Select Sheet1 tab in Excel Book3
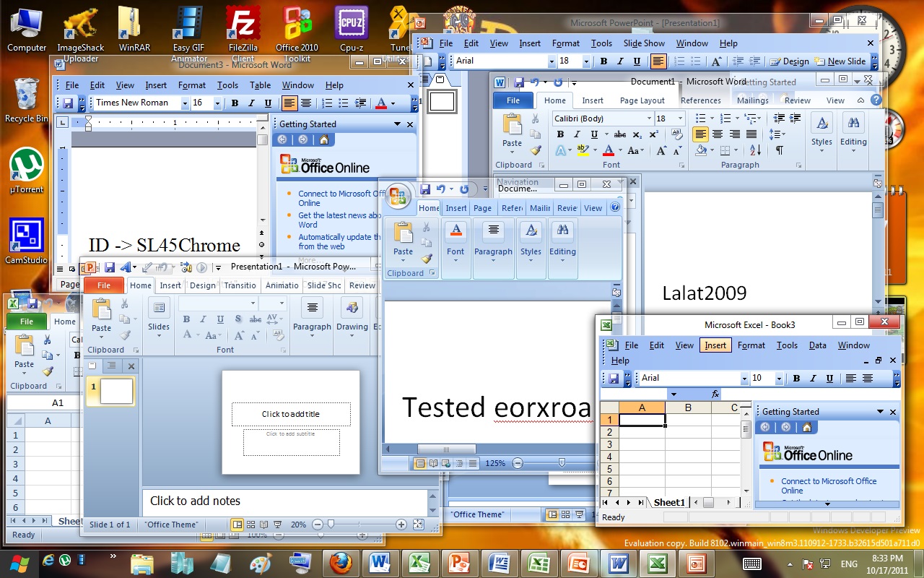Image resolution: width=924 pixels, height=578 pixels. point(669,503)
